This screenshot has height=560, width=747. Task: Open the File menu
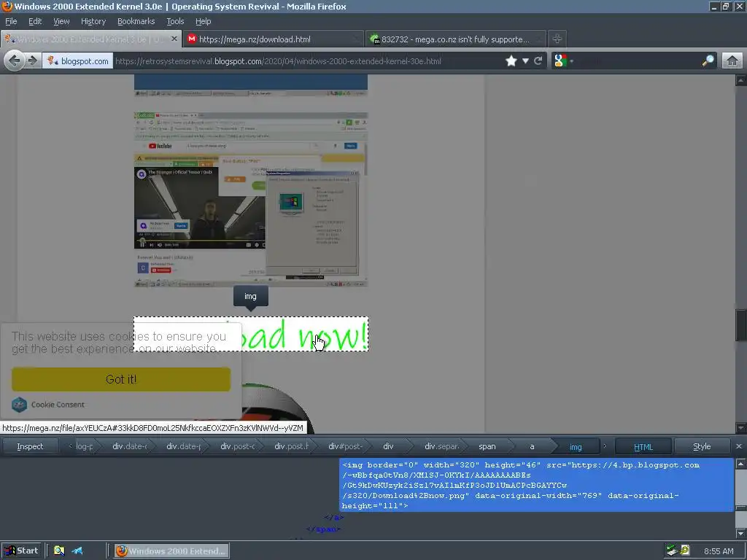[x=11, y=21]
